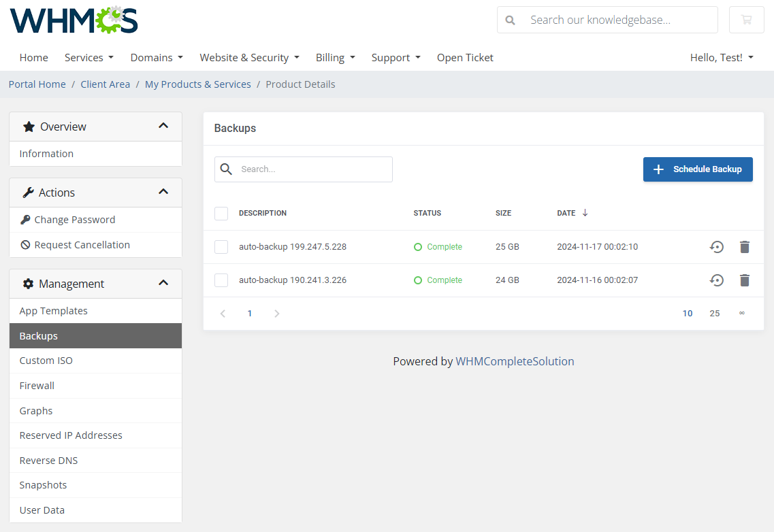774x532 pixels.
Task: Click the Overview star icon
Action: (x=29, y=127)
